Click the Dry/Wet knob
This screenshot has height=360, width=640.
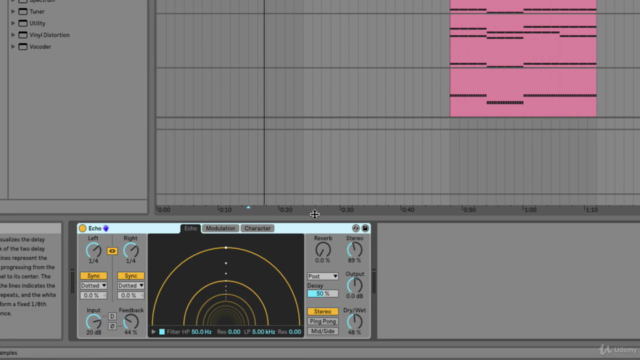click(x=354, y=322)
